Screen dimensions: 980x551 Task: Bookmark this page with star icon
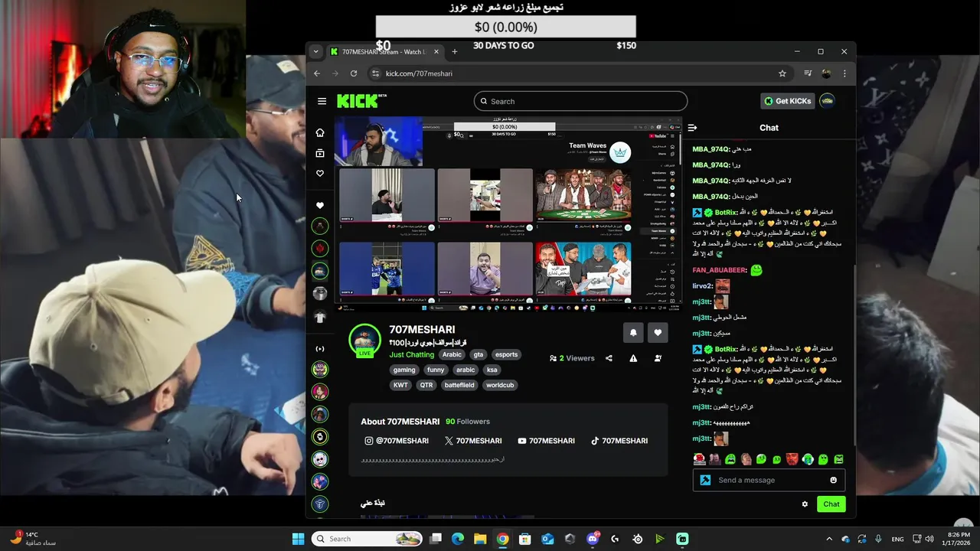click(782, 73)
